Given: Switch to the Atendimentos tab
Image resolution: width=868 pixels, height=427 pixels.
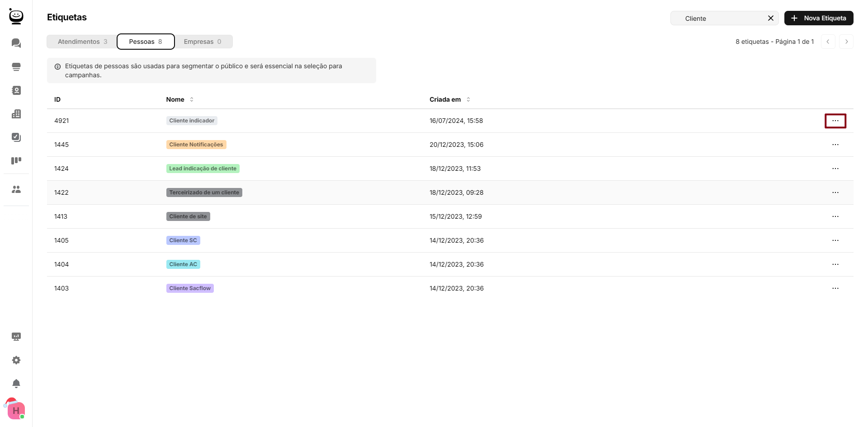Looking at the screenshot, I should pyautogui.click(x=82, y=42).
